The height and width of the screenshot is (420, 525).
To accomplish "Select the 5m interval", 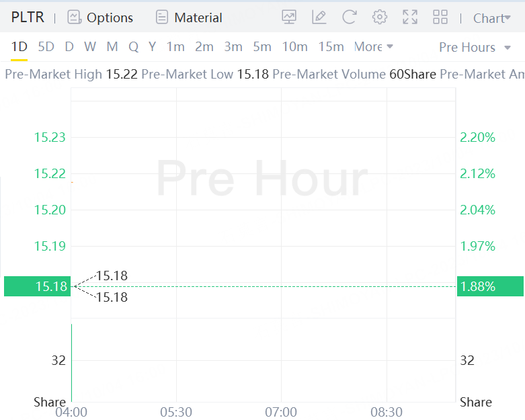I will pos(262,46).
